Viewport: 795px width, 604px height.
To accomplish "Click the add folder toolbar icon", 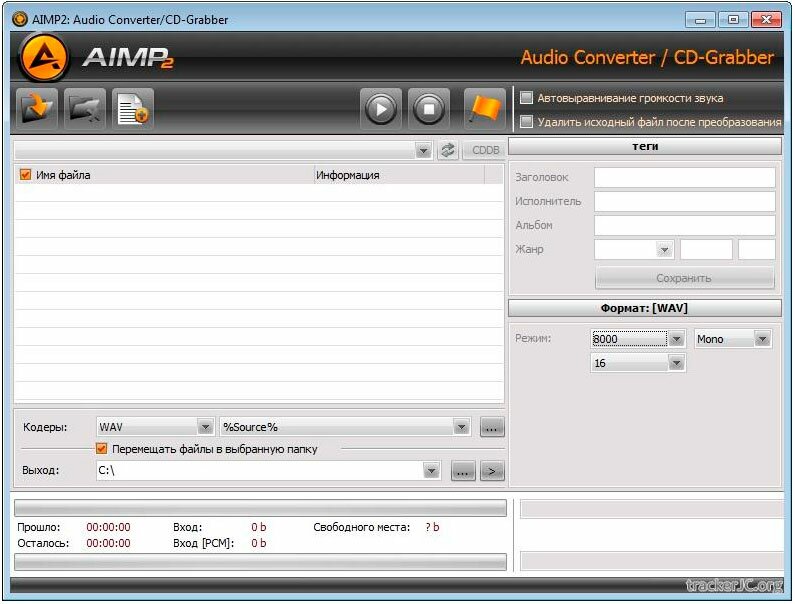I will 85,109.
